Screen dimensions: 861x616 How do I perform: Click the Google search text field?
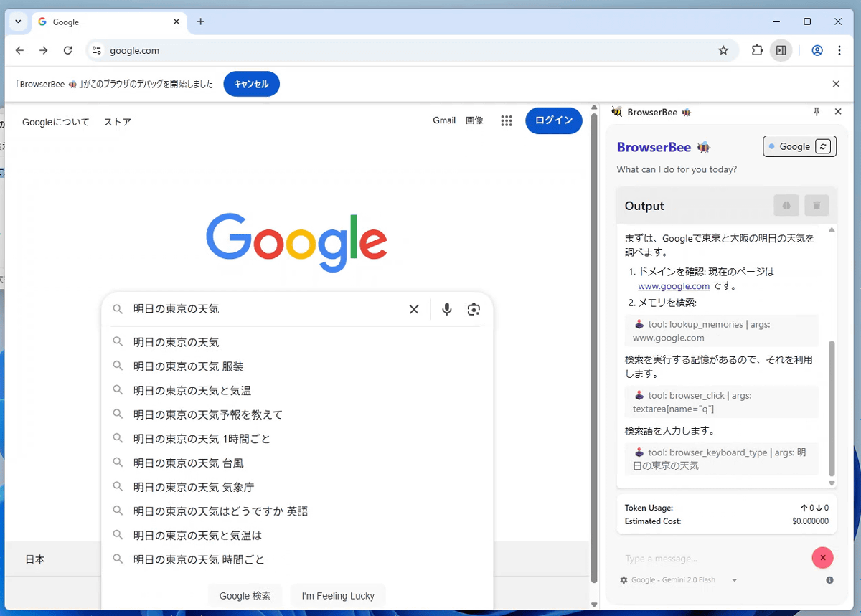click(265, 309)
